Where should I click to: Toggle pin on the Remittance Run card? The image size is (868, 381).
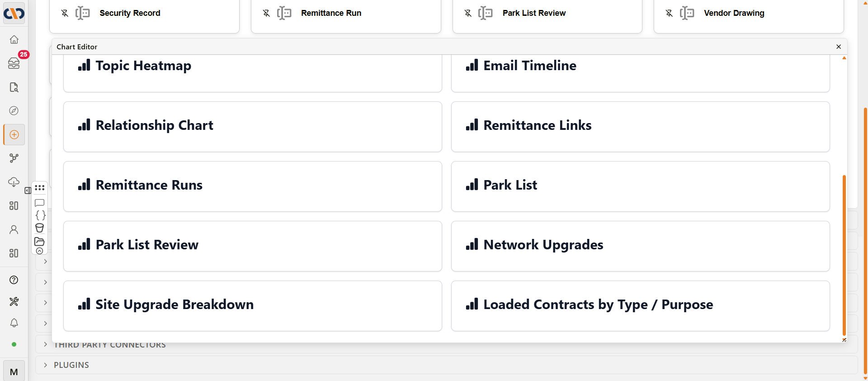(x=266, y=13)
